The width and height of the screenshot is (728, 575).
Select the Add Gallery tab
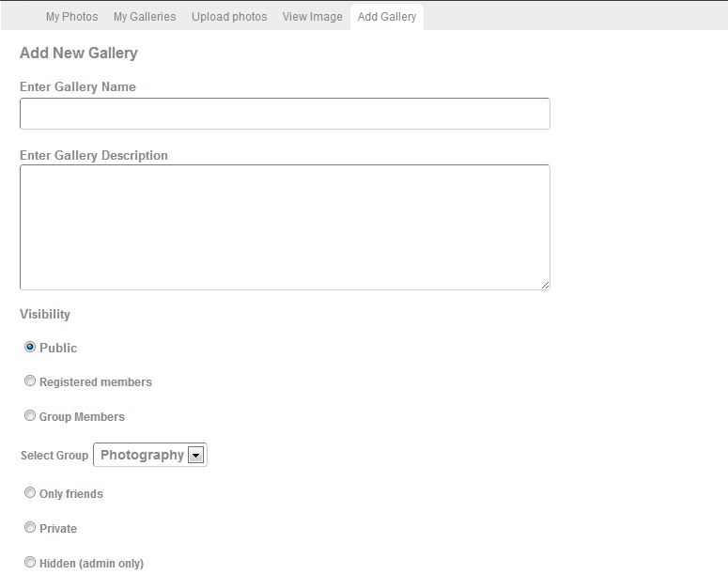(x=387, y=17)
